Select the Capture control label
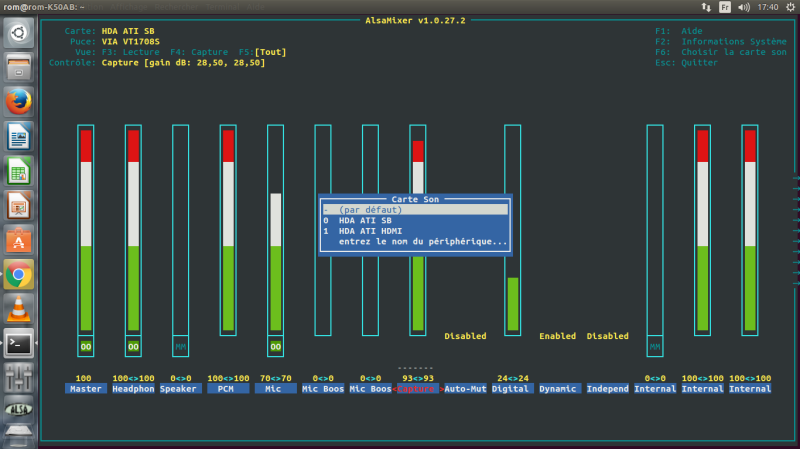800x449 pixels. 416,389
